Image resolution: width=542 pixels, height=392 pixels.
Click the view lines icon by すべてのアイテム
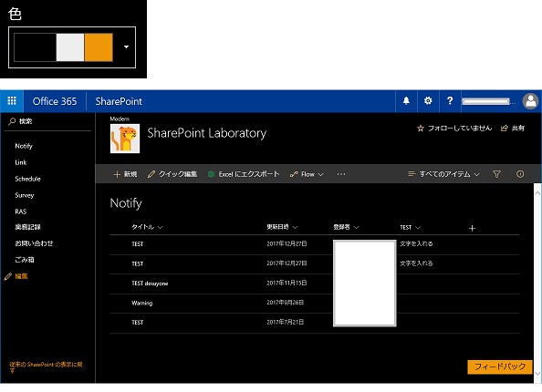(412, 174)
